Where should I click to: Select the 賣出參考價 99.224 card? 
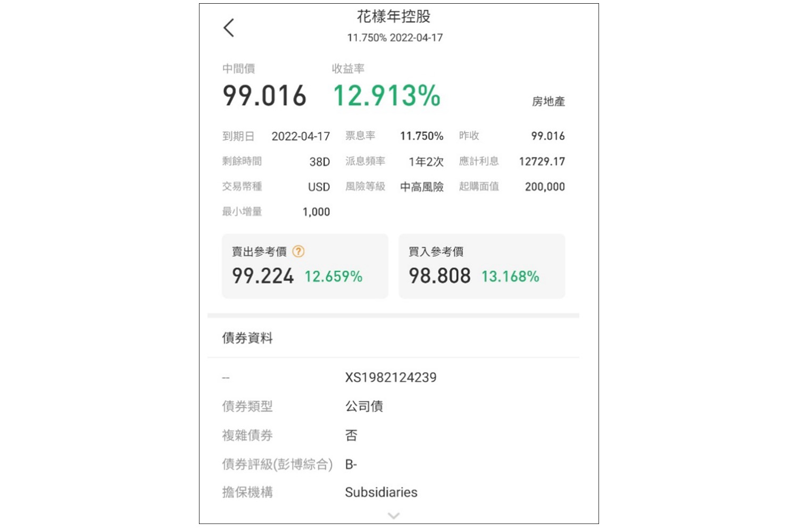pyautogui.click(x=305, y=266)
